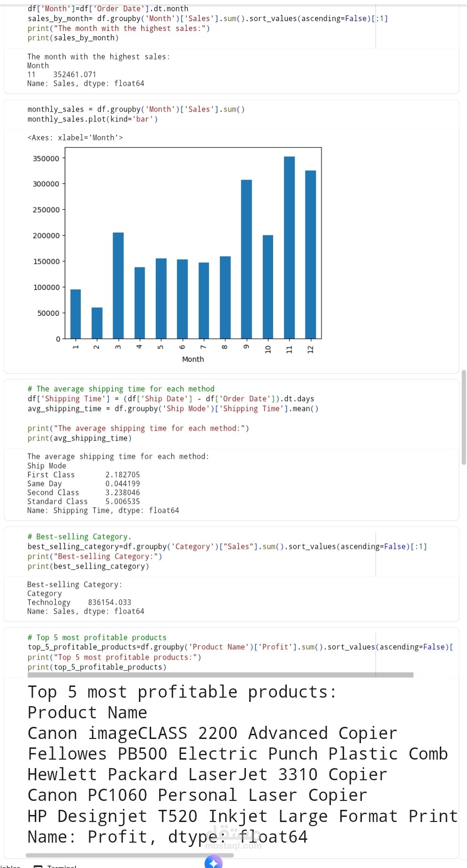
Task: Click 'Hewlett Packard LaserJet 3310 Copier' output row
Action: 207,775
